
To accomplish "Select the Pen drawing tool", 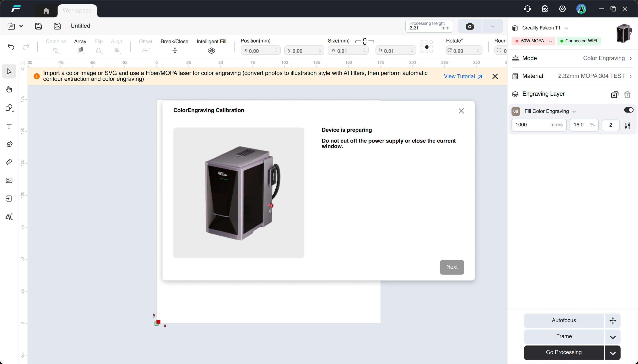I will pos(9,144).
